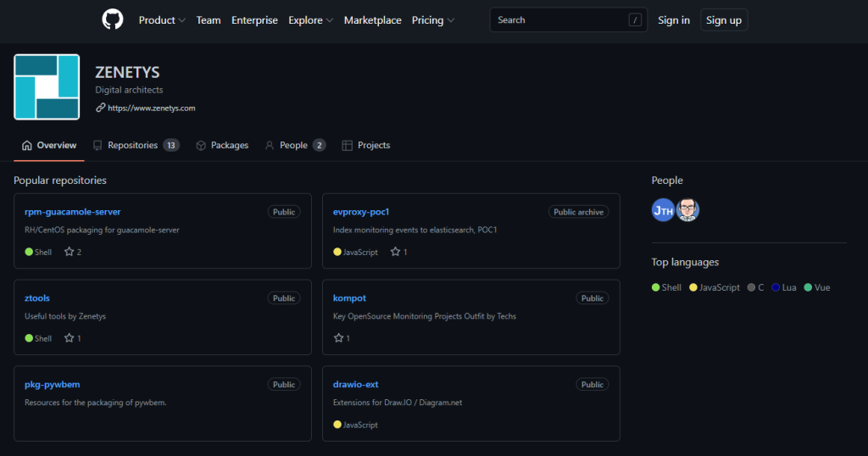Click star icon on kompot repository
The height and width of the screenshot is (456, 868).
coord(339,338)
